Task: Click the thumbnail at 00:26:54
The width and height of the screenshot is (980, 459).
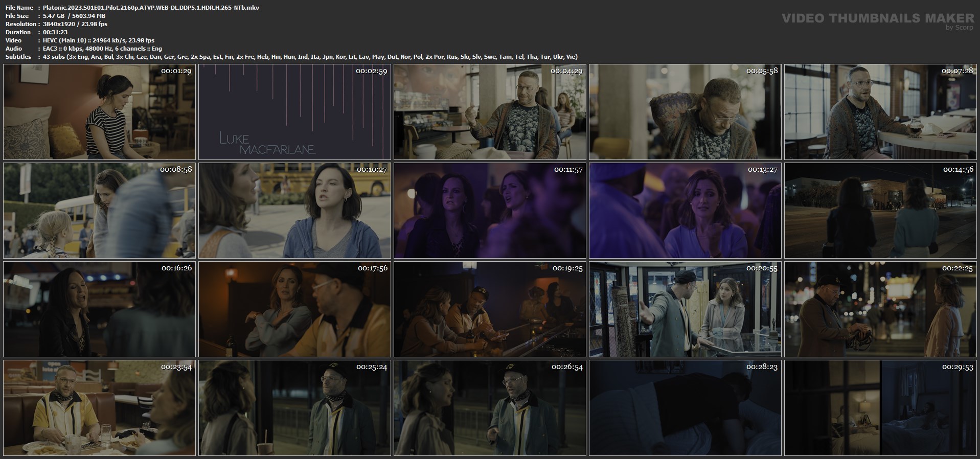Action: pos(490,408)
